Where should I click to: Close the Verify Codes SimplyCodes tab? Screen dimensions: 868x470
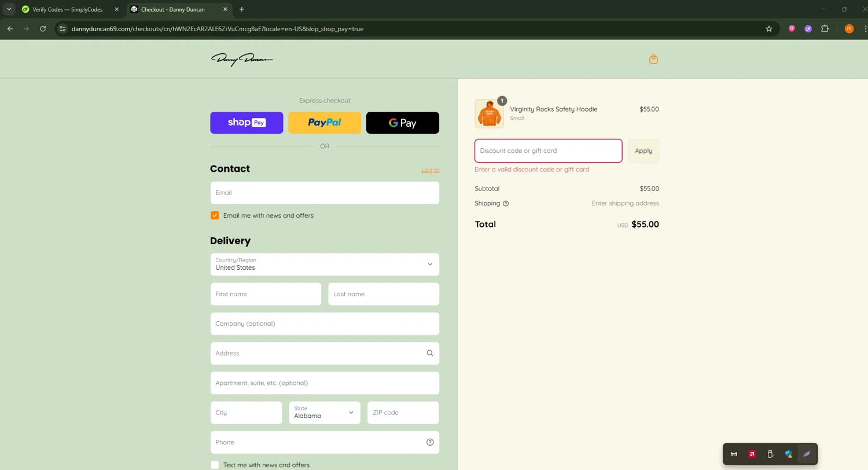click(x=116, y=9)
